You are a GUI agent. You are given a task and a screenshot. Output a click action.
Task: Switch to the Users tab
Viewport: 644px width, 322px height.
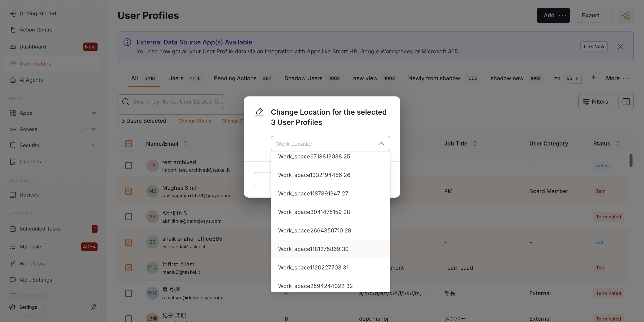click(185, 78)
